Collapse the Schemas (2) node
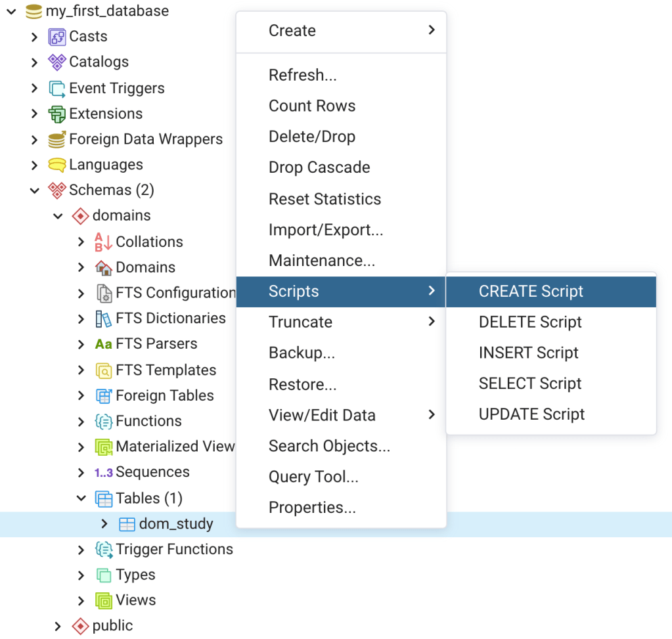Screen dimensions: 672x639 pyautogui.click(x=35, y=190)
